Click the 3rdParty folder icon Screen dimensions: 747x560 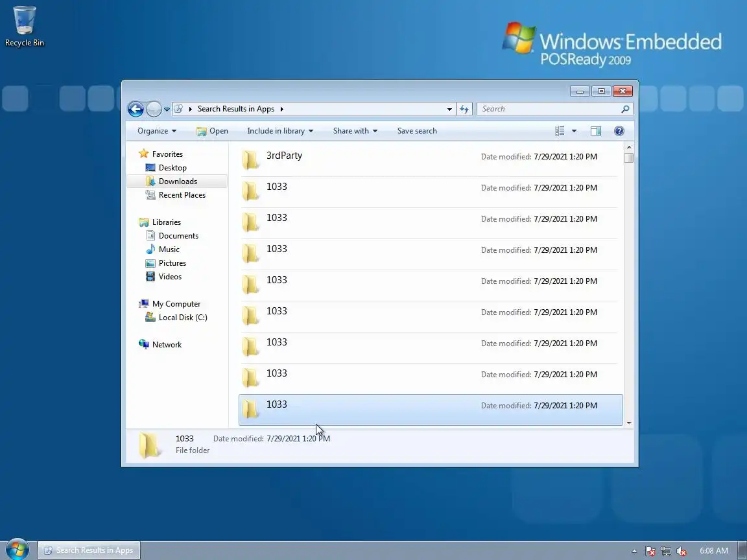pyautogui.click(x=250, y=161)
